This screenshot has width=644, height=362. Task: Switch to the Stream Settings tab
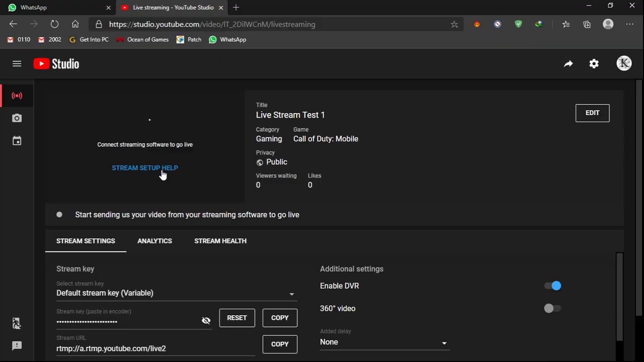(86, 241)
